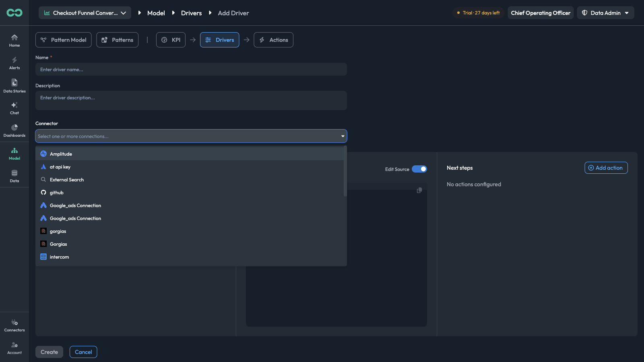Click 'No actions configured' text
The height and width of the screenshot is (362, 644).
[474, 184]
